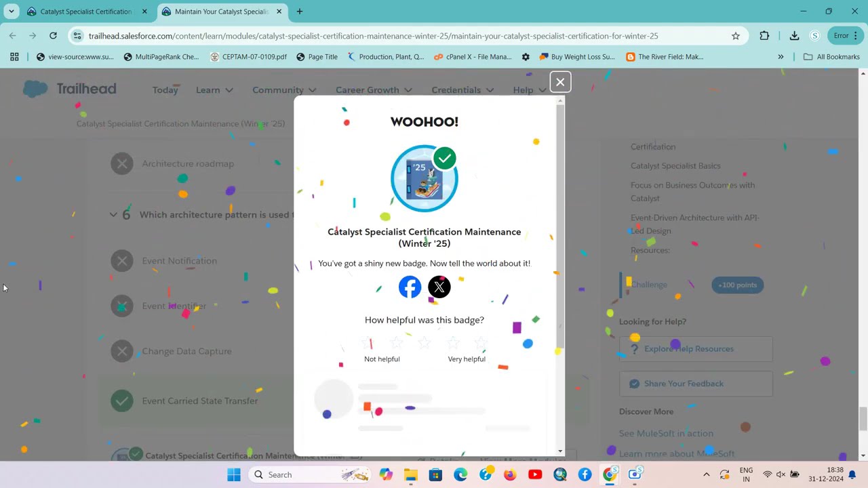Open Buy Weight Loss Su... bookmark
868x488 pixels.
pos(577,57)
